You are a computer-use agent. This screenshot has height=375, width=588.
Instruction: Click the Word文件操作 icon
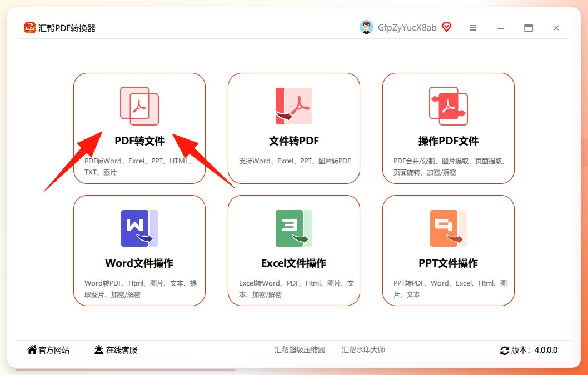pos(139,228)
